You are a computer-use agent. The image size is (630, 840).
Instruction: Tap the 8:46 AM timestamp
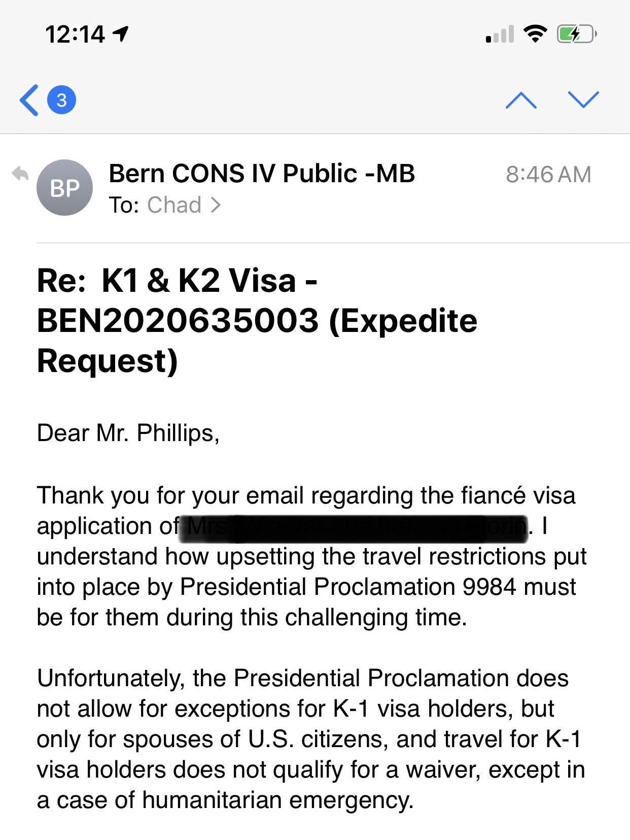pyautogui.click(x=548, y=175)
